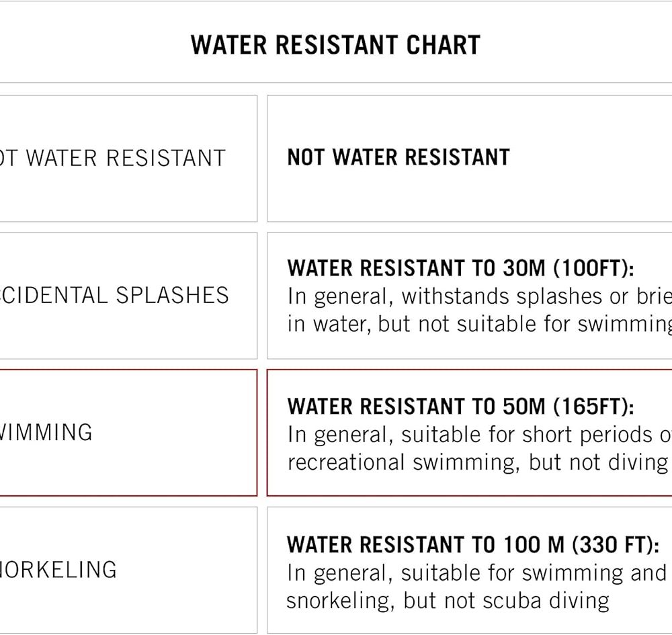Select the 'suitable for short periods' text line
Viewport: 672px width, 635px height.
pos(478,435)
